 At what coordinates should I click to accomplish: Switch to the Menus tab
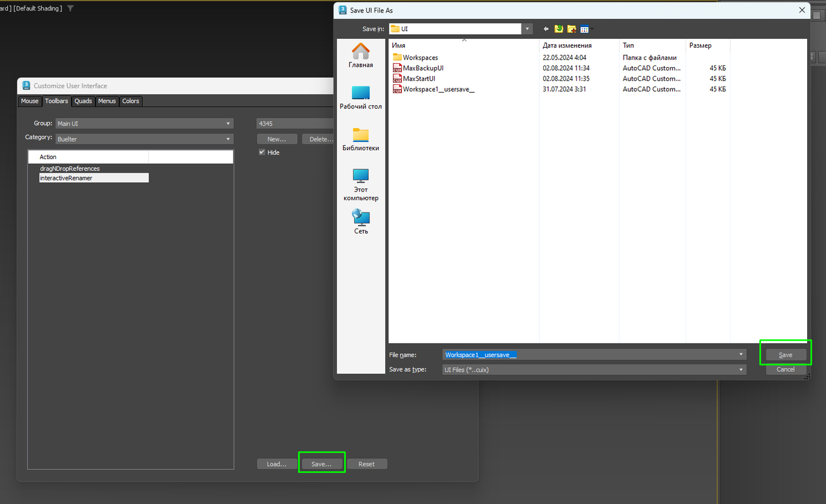pyautogui.click(x=107, y=101)
